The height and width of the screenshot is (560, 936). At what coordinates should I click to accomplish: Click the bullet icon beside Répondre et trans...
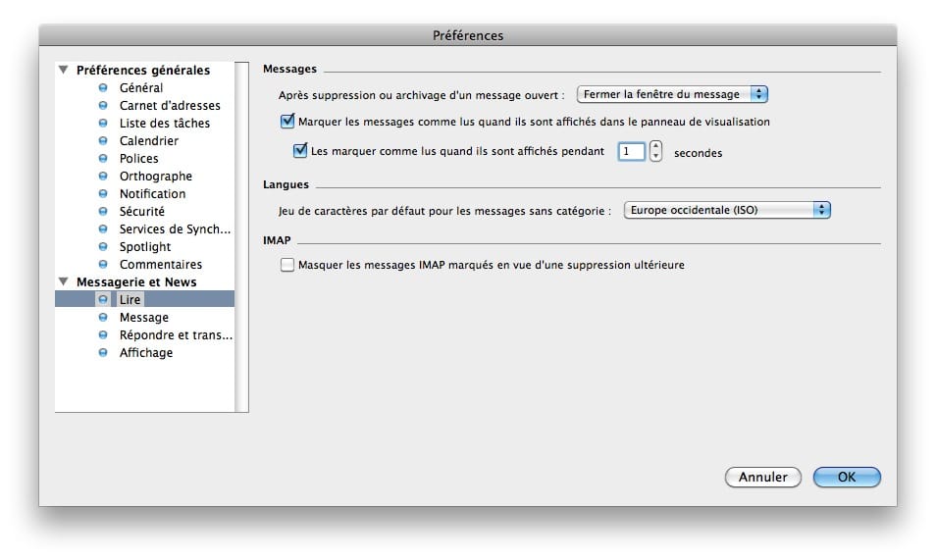tap(103, 335)
